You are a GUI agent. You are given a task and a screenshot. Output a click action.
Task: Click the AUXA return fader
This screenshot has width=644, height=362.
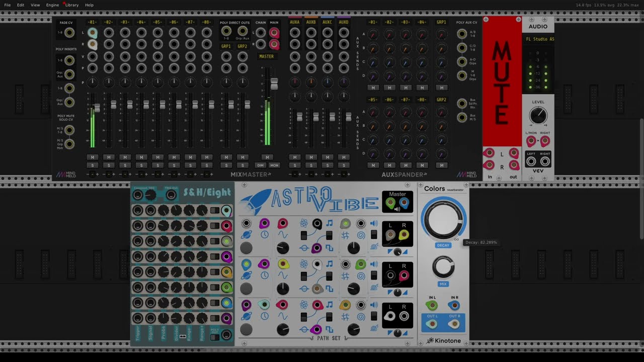click(299, 117)
